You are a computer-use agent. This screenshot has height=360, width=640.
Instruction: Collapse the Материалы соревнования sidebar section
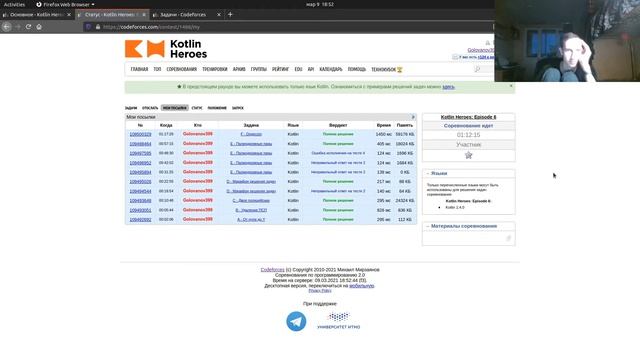point(428,226)
